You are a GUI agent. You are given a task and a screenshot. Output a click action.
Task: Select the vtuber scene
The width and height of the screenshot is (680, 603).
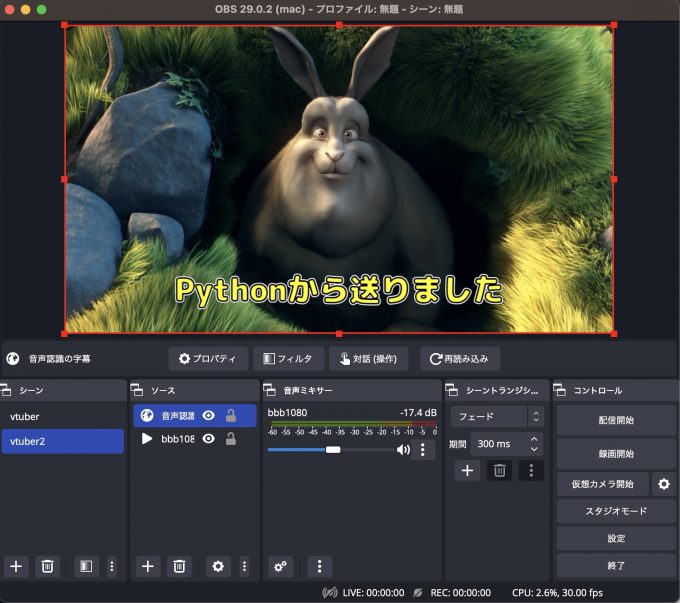(63, 416)
